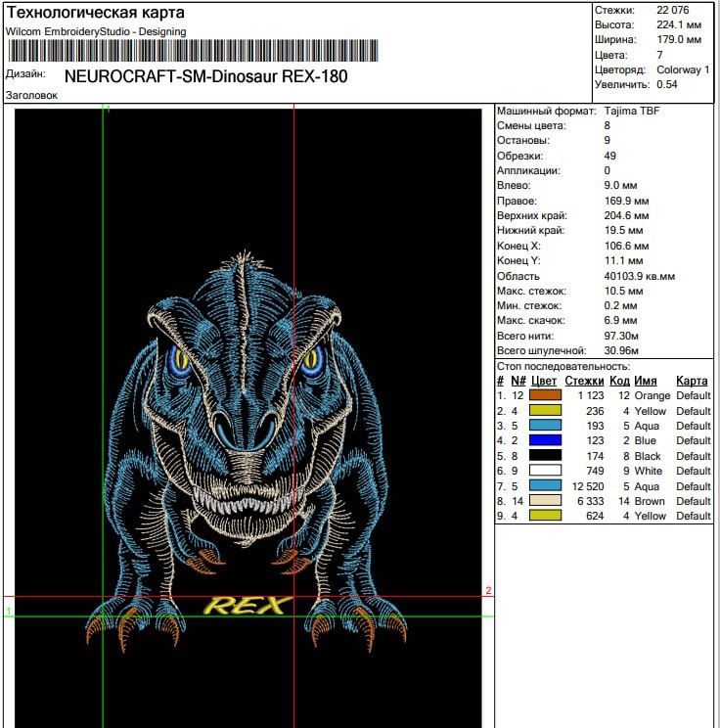
Task: Click the Blue swatch in row 4
Action: (545, 440)
